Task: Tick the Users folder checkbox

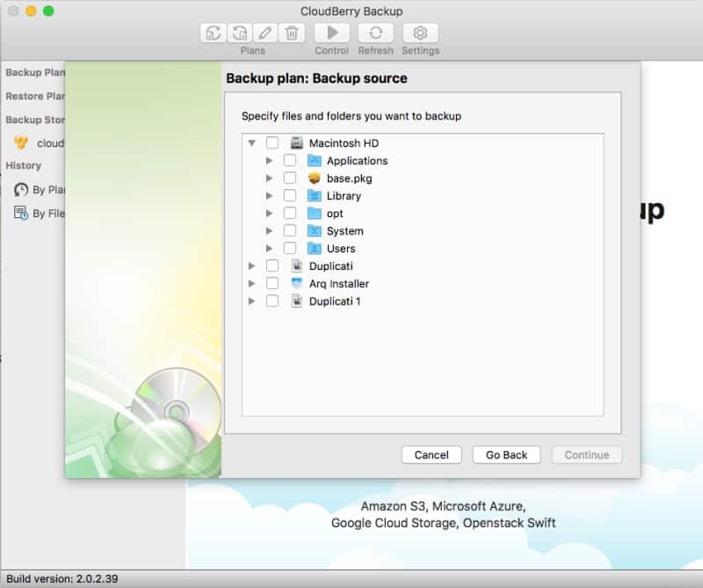Action: [290, 248]
